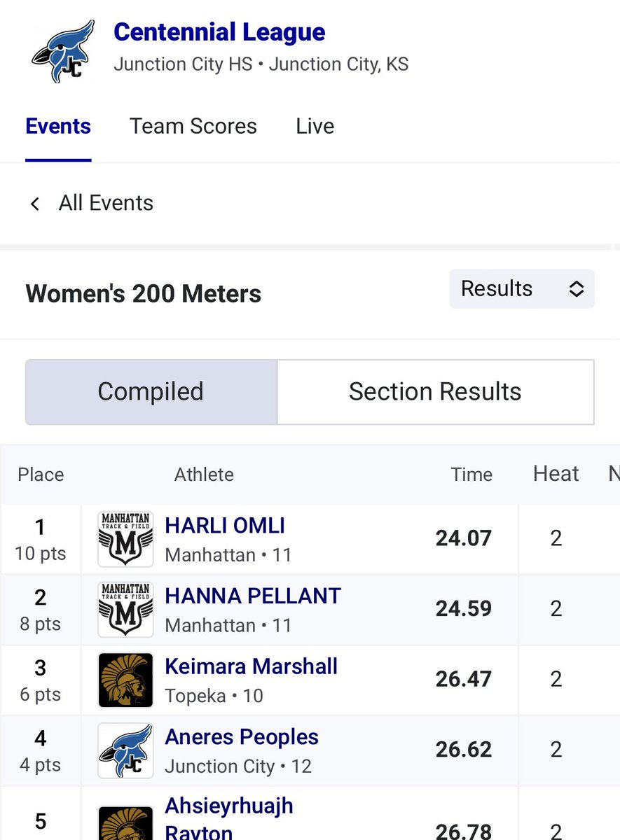Screen dimensions: 620x840
Task: Switch to Compiled results view
Action: tap(151, 392)
